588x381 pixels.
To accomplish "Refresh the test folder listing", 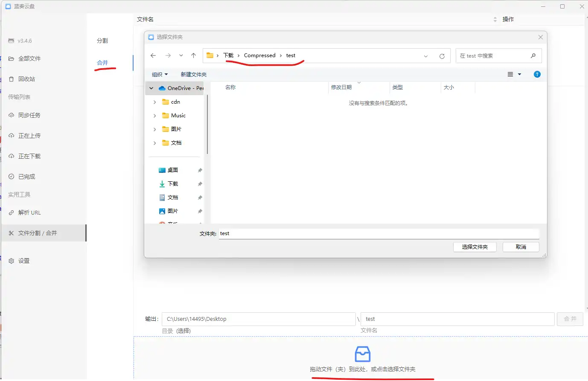I will (x=442, y=56).
